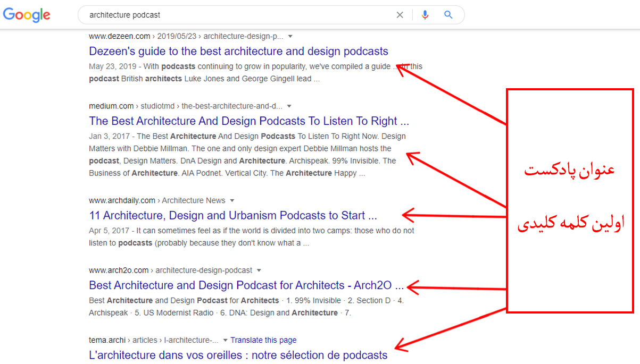The image size is (640, 364).
Task: Open L'architecture dans vos oreilles result
Action: pyautogui.click(x=238, y=355)
